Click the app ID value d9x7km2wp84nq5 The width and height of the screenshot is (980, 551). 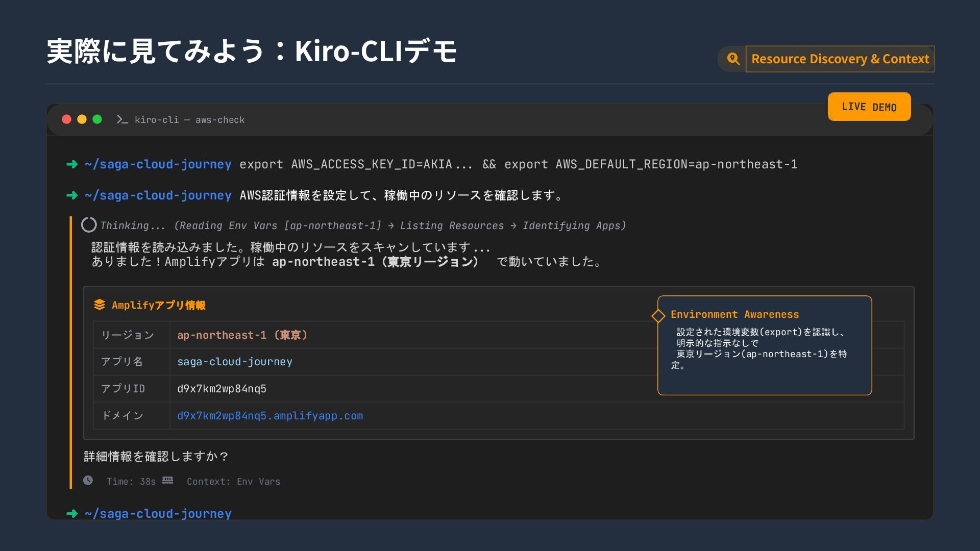point(222,389)
